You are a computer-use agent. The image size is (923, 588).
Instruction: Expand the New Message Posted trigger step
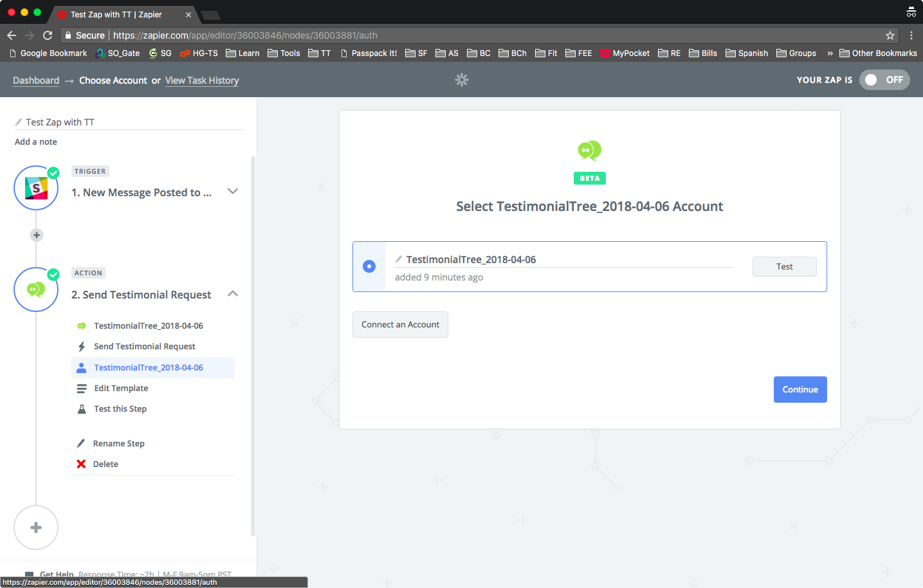click(x=233, y=191)
